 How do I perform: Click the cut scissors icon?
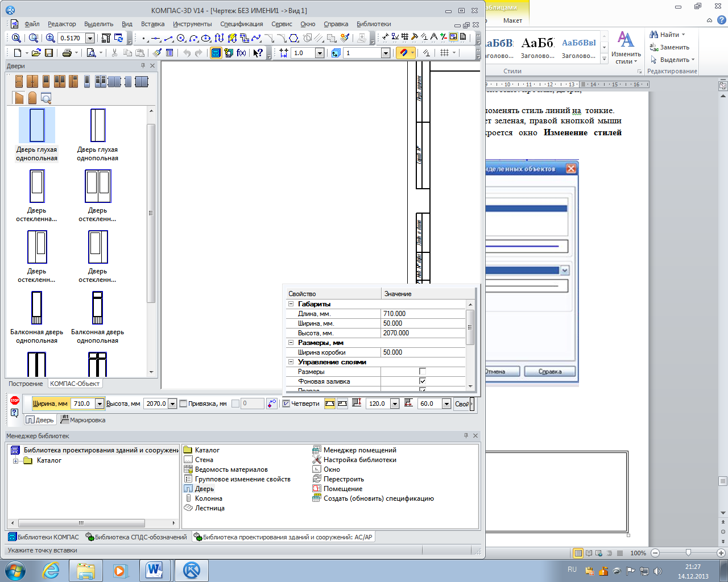tap(114, 53)
